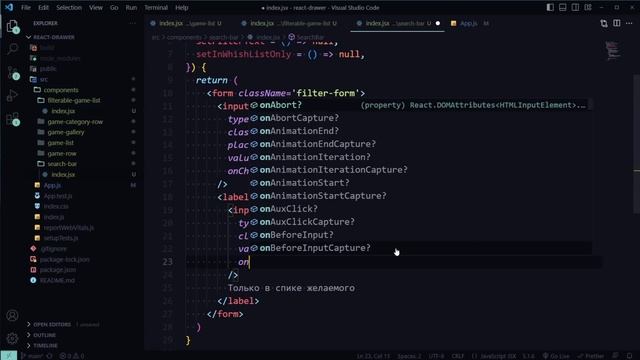Collapse the filterable-game-list folder
The image size is (640, 360).
(x=73, y=100)
